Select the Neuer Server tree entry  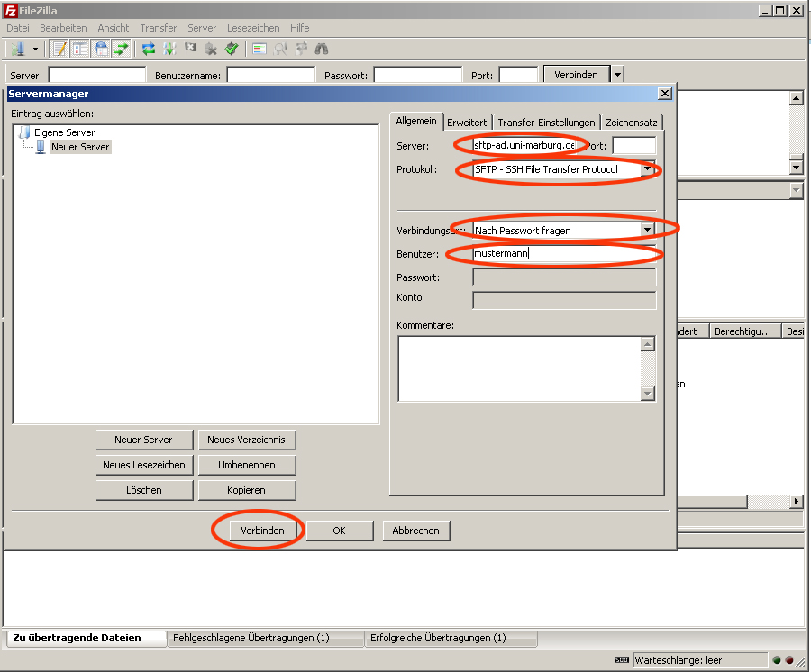click(x=80, y=147)
